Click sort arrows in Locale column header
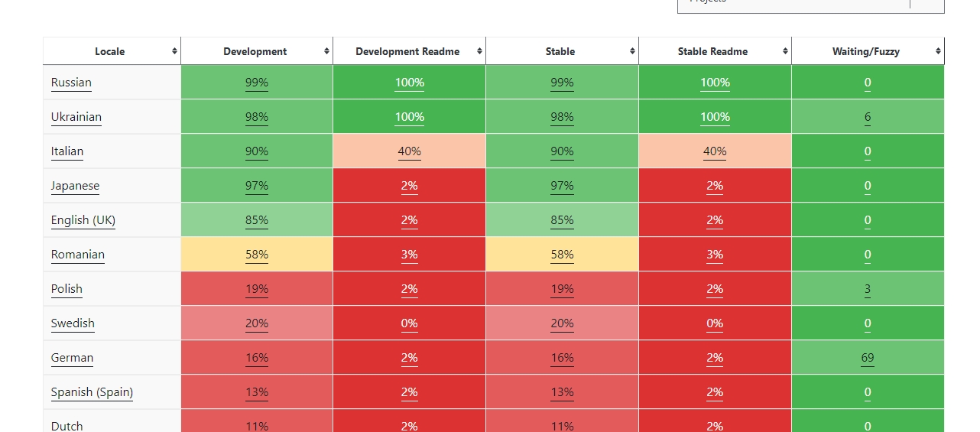This screenshot has width=980, height=432. click(x=174, y=51)
